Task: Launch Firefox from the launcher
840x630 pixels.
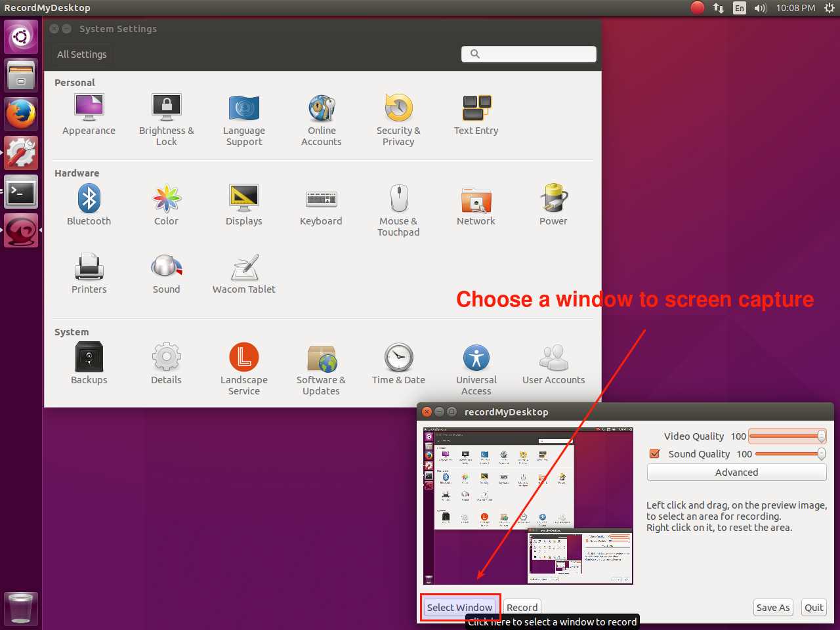Action: (21, 114)
